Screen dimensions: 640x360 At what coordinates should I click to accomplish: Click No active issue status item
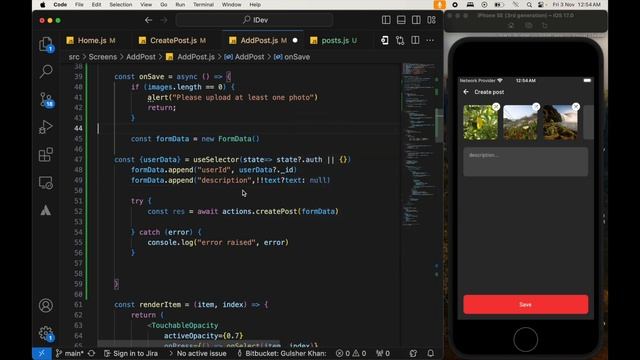[x=198, y=353]
